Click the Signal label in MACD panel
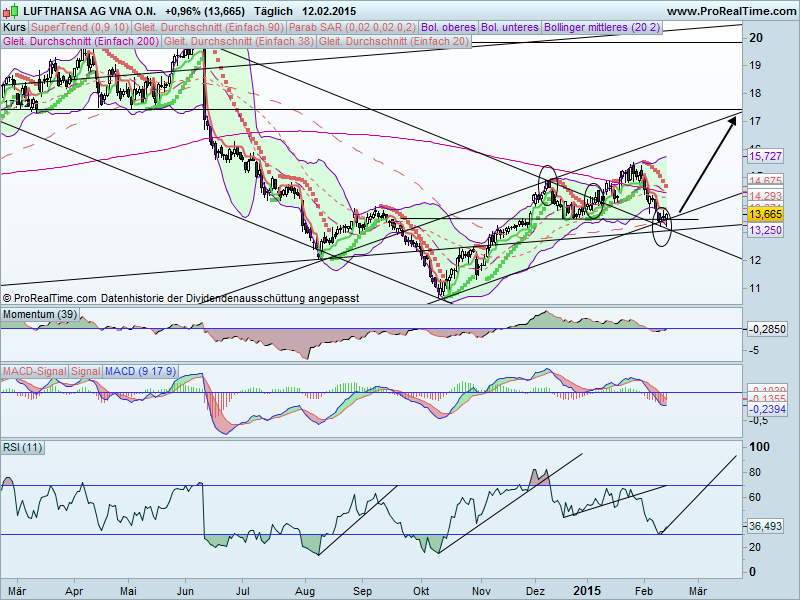The width and height of the screenshot is (800, 600). click(x=85, y=371)
